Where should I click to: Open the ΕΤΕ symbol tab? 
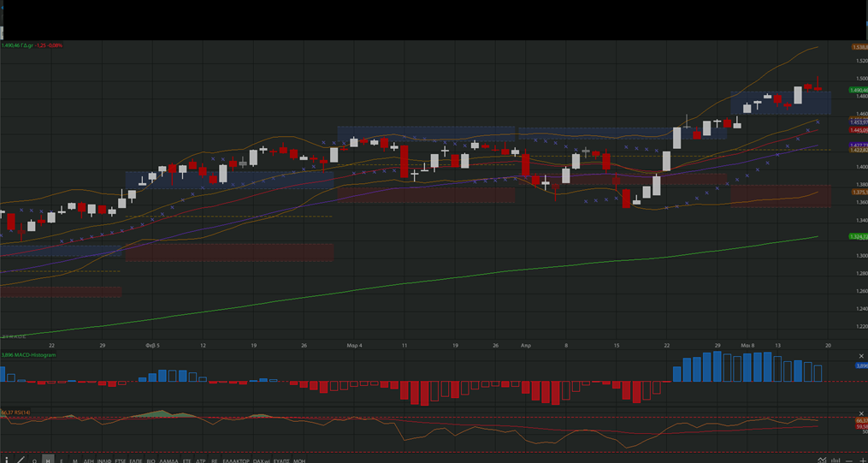pyautogui.click(x=186, y=460)
